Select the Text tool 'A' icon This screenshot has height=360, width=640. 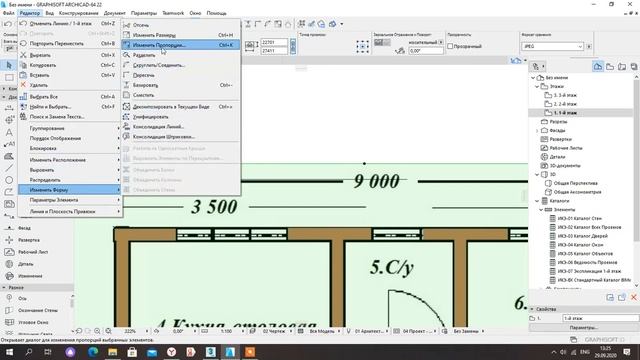[9, 132]
